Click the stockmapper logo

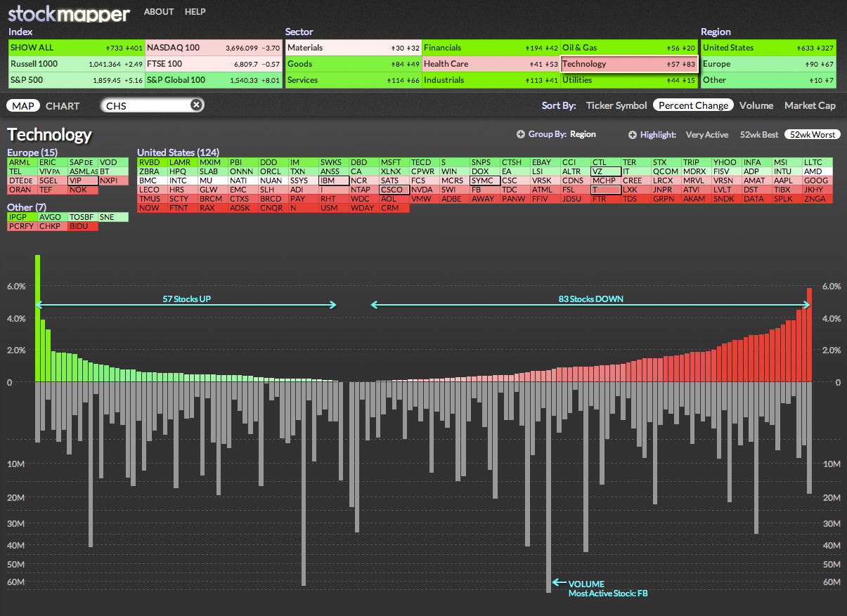[69, 13]
